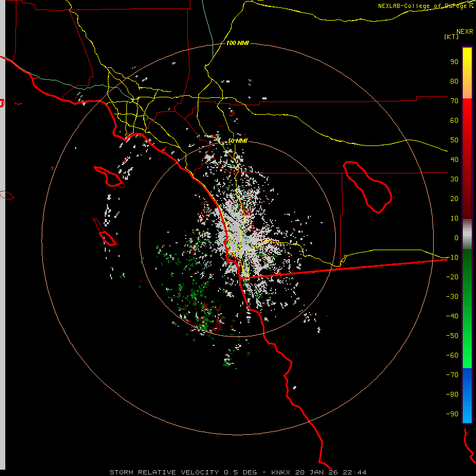Click the blue segment at color bar bottom
476x476 pixels.
[x=467, y=396]
